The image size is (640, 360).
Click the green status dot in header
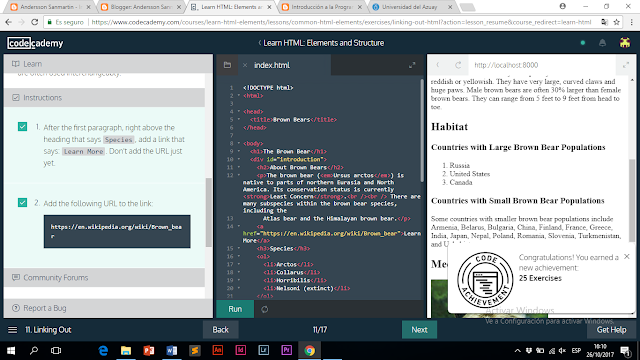point(583,43)
